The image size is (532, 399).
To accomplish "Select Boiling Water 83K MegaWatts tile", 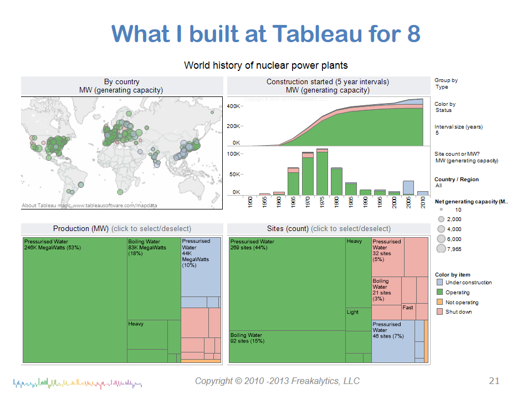I will (154, 277).
